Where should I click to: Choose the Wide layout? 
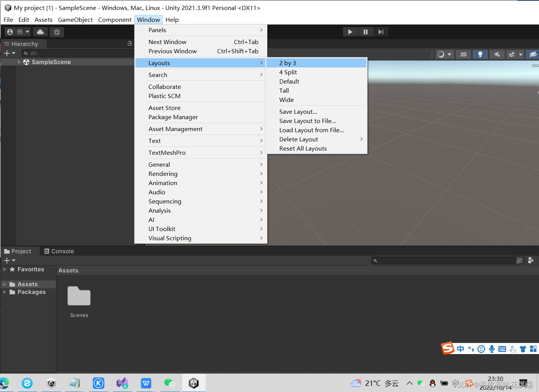point(316,100)
